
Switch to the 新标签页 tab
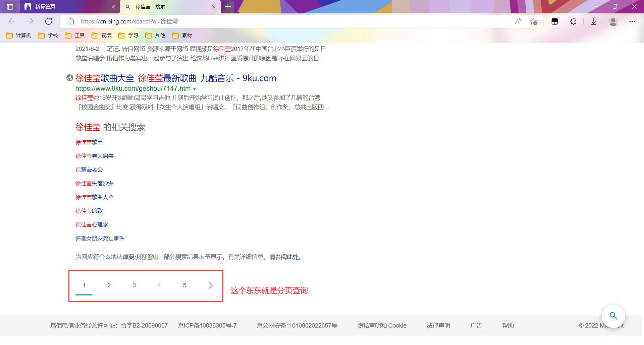tap(70, 7)
